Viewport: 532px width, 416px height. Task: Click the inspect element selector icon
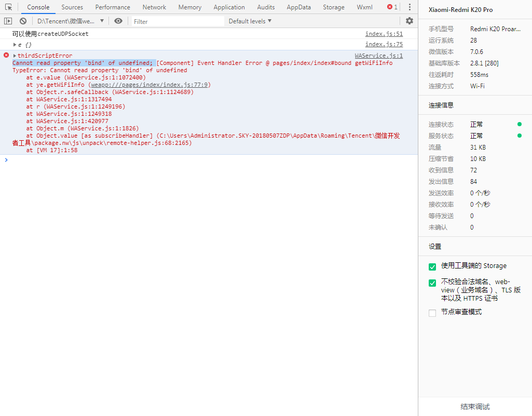[9, 7]
